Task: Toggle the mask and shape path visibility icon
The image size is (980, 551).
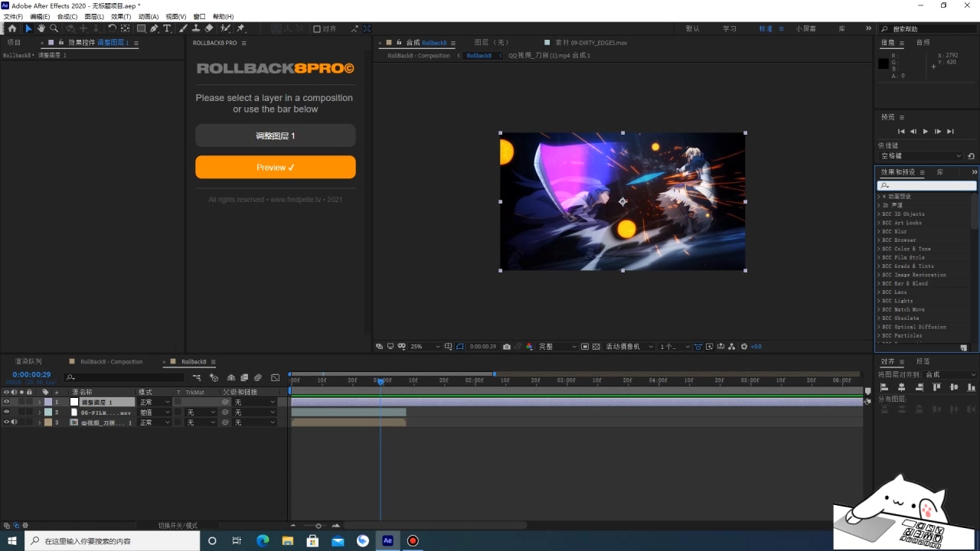Action: pyautogui.click(x=460, y=346)
